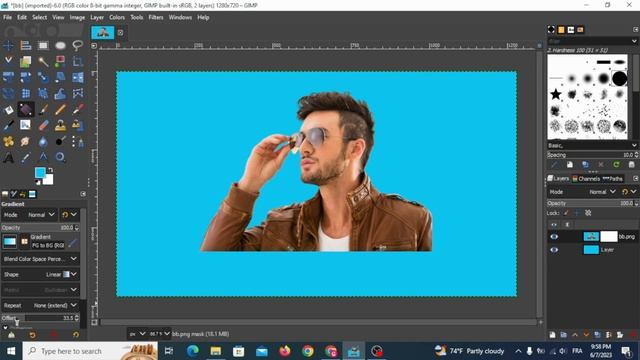Viewport: 640px width, 360px height.
Task: Select the Fuzzy Select magic wand tool
Action: tap(43, 61)
